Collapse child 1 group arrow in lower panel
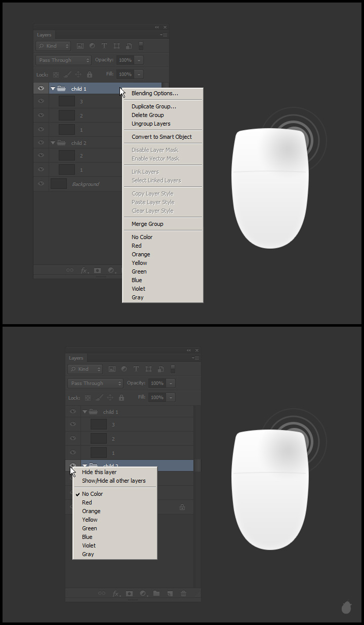 (85, 412)
